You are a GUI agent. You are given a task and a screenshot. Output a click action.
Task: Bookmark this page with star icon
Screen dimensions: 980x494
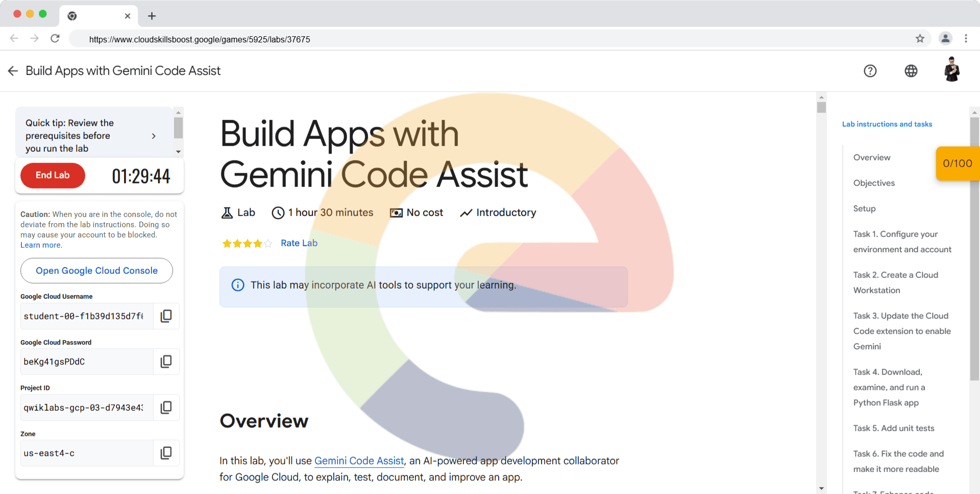pos(920,39)
